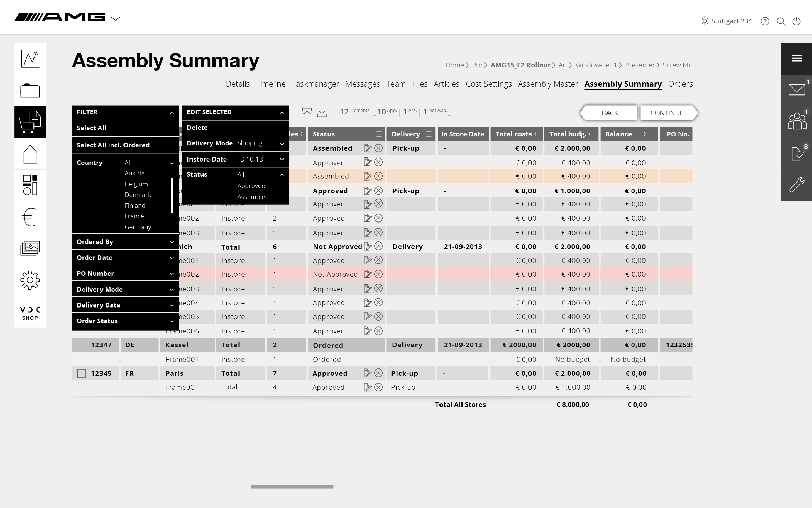Open the Cost Settings tab
Image resolution: width=812 pixels, height=508 pixels.
(488, 84)
